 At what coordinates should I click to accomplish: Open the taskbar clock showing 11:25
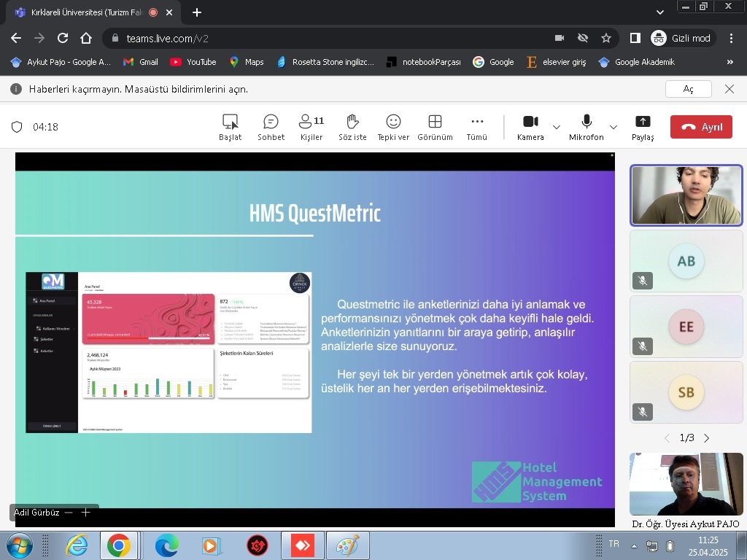point(708,546)
